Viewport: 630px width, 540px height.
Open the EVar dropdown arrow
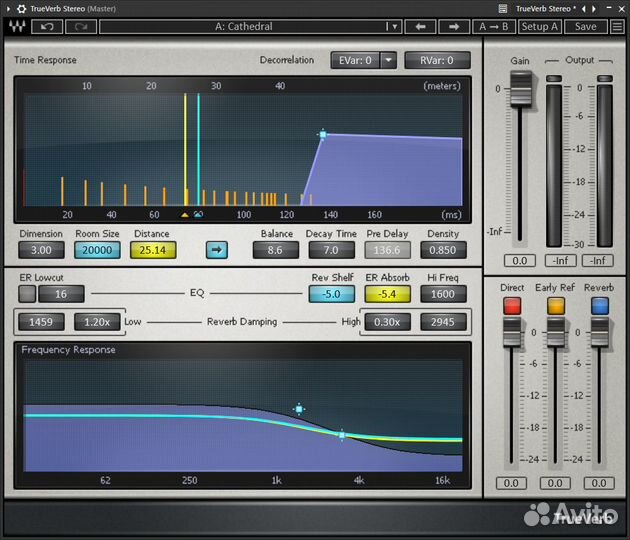pyautogui.click(x=388, y=60)
